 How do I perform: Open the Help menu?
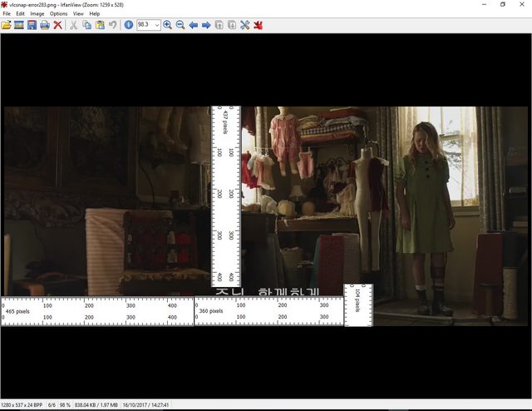[94, 13]
